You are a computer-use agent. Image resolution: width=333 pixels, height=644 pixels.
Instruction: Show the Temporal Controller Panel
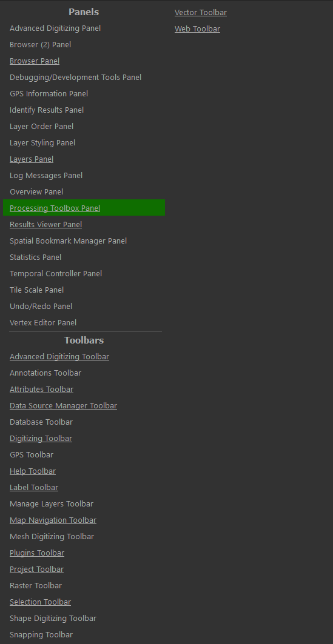(x=56, y=274)
